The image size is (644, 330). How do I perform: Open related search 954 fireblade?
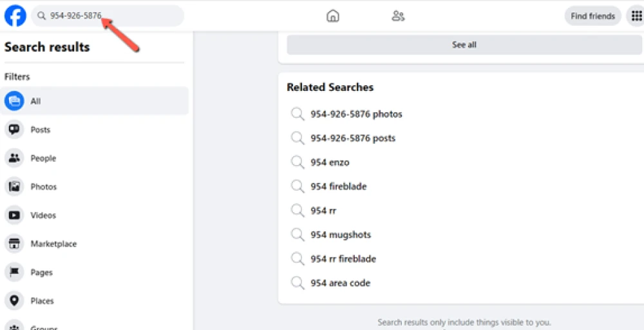(x=339, y=186)
